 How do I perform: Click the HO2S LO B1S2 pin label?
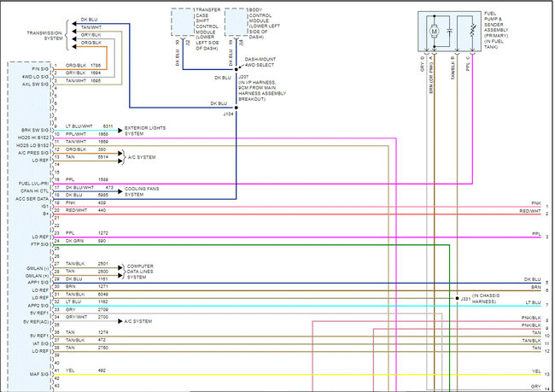tap(32, 145)
